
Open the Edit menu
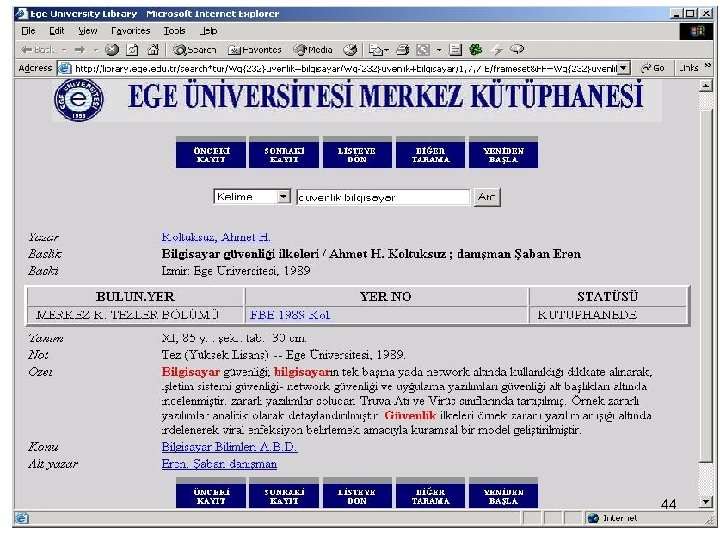coord(57,31)
